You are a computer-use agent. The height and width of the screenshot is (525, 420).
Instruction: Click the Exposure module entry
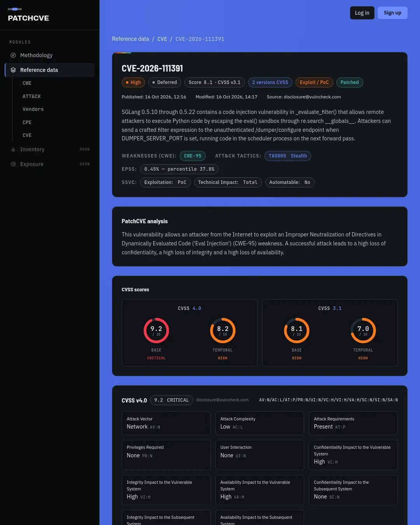(x=50, y=164)
